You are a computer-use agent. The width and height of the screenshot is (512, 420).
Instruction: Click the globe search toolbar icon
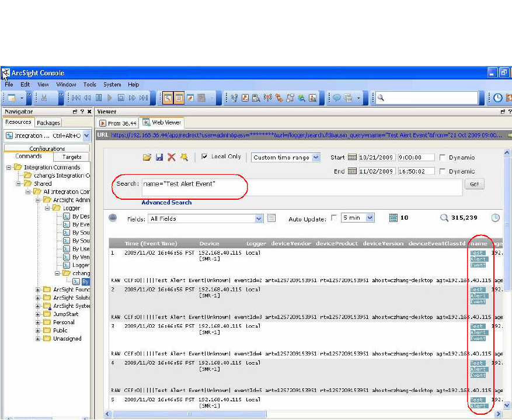click(301, 98)
